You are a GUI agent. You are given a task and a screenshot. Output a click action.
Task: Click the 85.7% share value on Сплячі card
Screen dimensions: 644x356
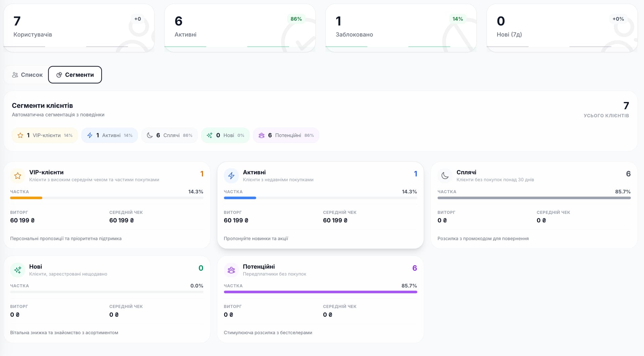[623, 192]
